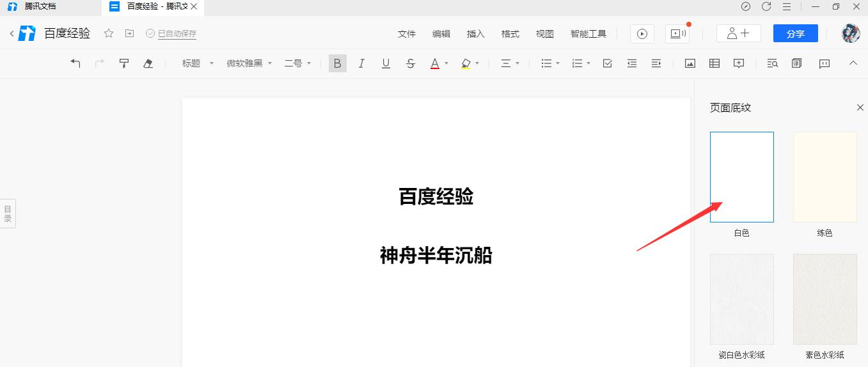Click the stacked-pages icon in toolbar
This screenshot has height=367, width=868.
point(796,63)
